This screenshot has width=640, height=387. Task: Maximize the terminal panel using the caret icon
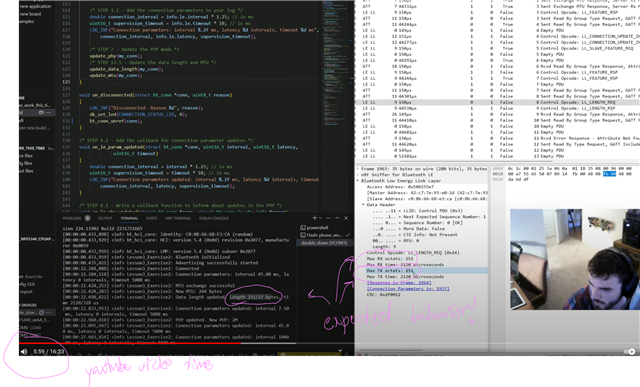coord(337,218)
